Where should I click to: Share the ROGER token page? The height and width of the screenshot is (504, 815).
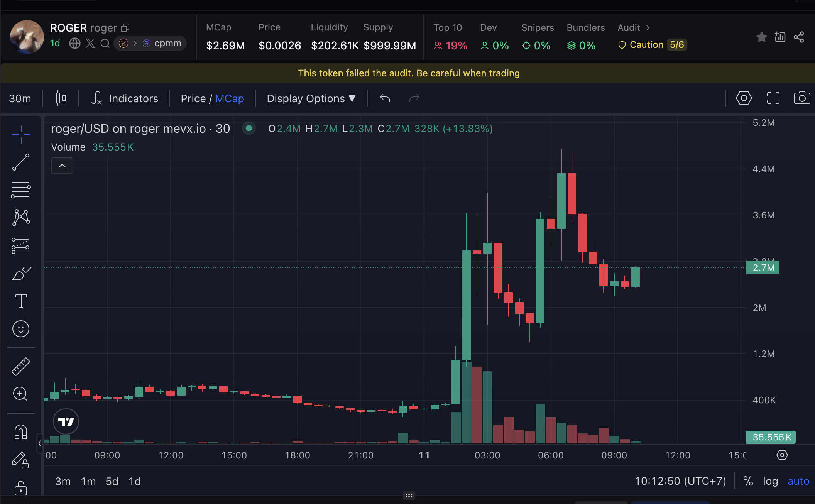(x=799, y=37)
